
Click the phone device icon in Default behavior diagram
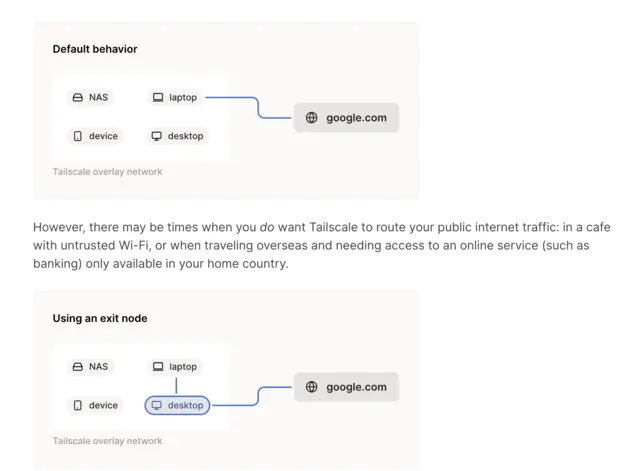click(x=78, y=136)
